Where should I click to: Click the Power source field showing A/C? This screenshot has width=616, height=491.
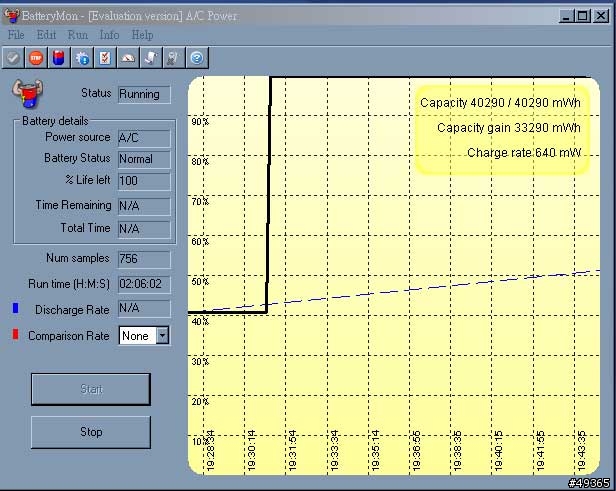click(144, 138)
